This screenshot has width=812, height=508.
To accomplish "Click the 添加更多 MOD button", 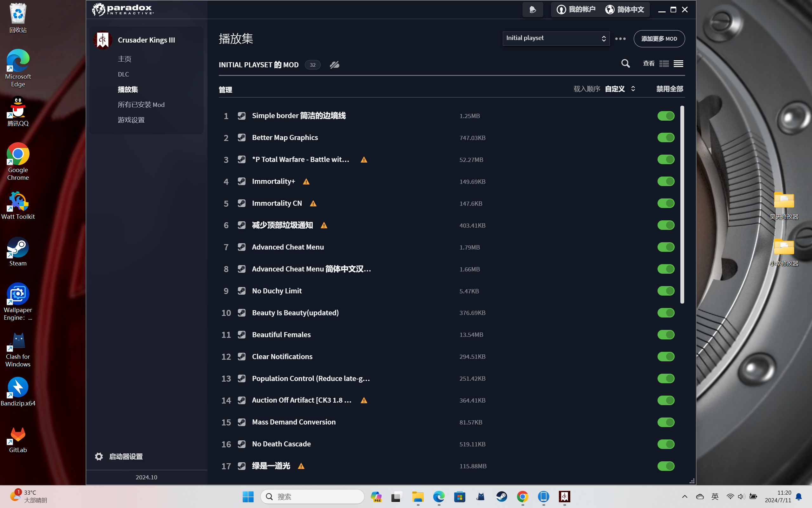I will pyautogui.click(x=659, y=39).
